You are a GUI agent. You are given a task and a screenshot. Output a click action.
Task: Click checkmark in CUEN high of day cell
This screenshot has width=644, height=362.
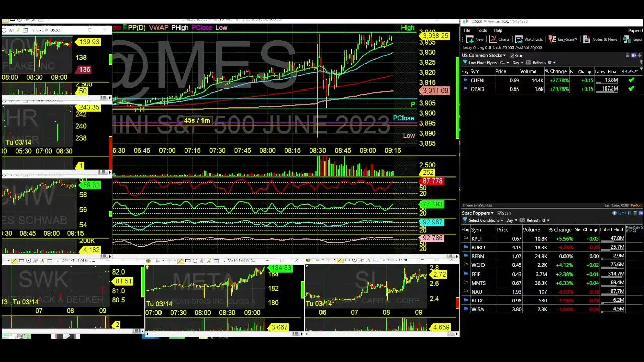coord(631,80)
